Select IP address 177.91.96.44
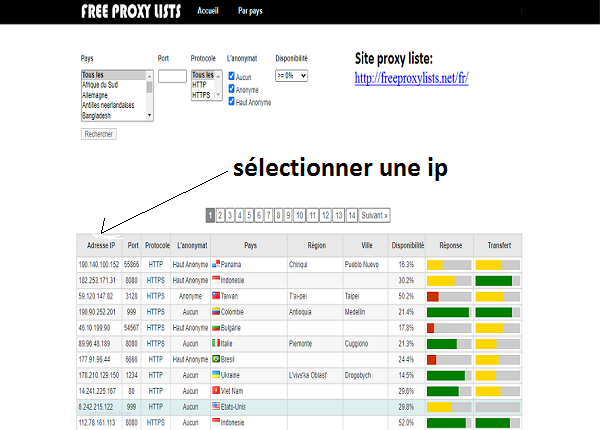This screenshot has width=600, height=430. (x=94, y=359)
